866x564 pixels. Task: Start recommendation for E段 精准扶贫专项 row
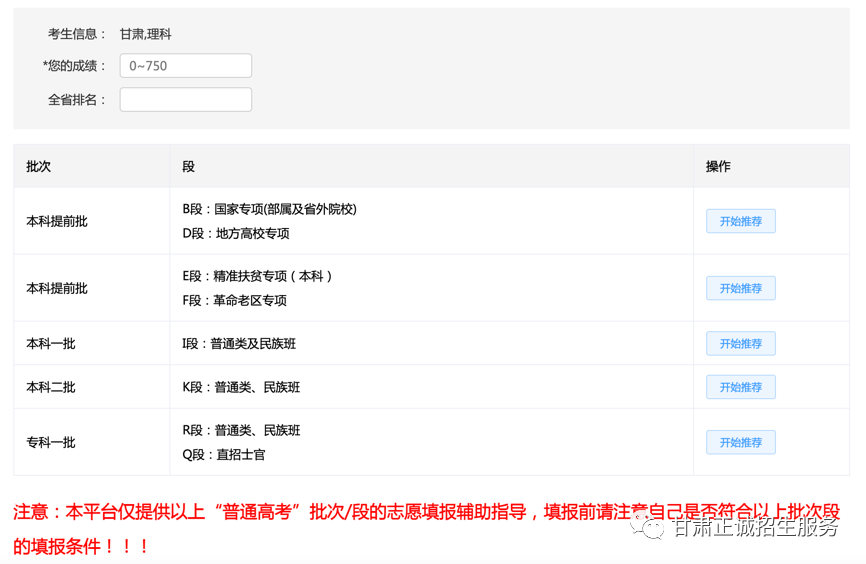740,288
